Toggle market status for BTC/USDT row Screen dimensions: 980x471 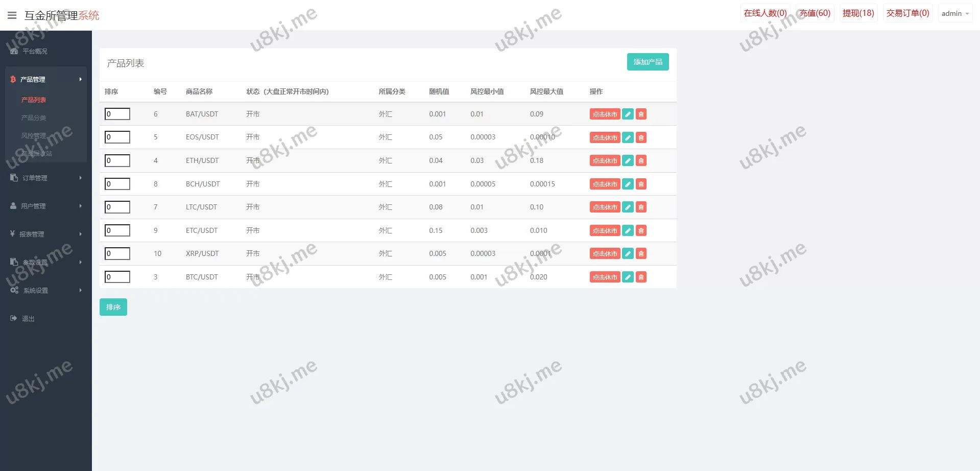point(605,277)
